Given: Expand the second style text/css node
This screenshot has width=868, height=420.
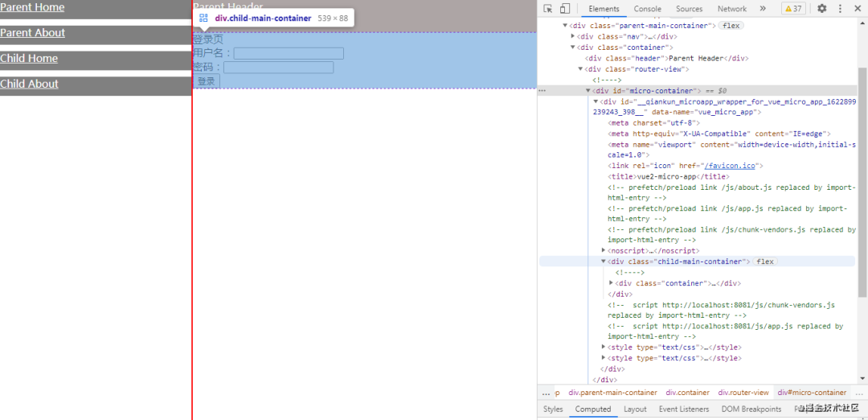Looking at the screenshot, I should (x=604, y=357).
